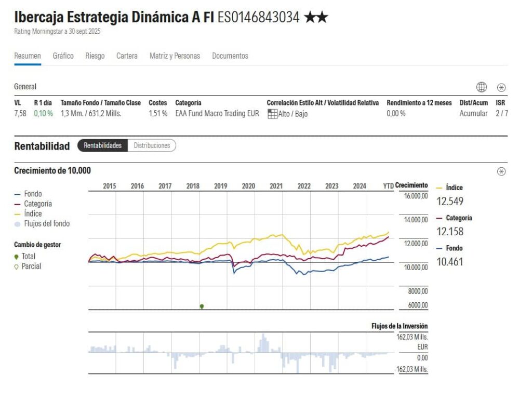Click the R 1 día value 0,10 %
Image resolution: width=532 pixels, height=402 pixels.
pos(44,114)
